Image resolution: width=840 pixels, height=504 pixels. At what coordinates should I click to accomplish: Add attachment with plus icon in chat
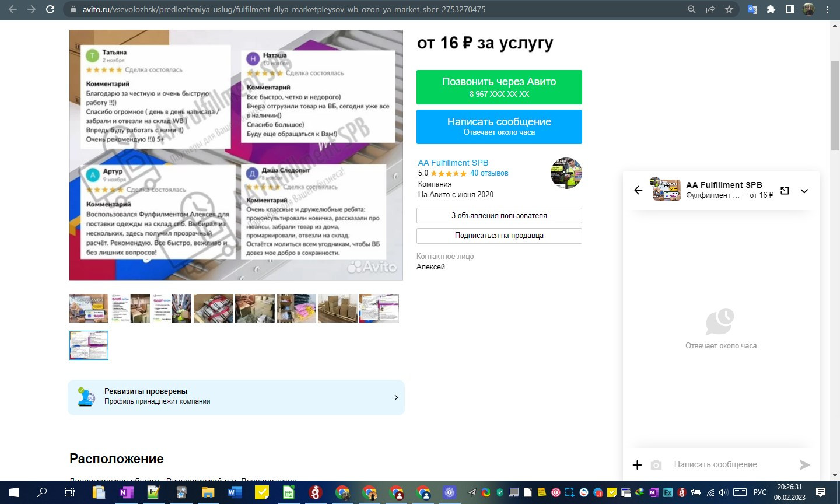coord(637,465)
